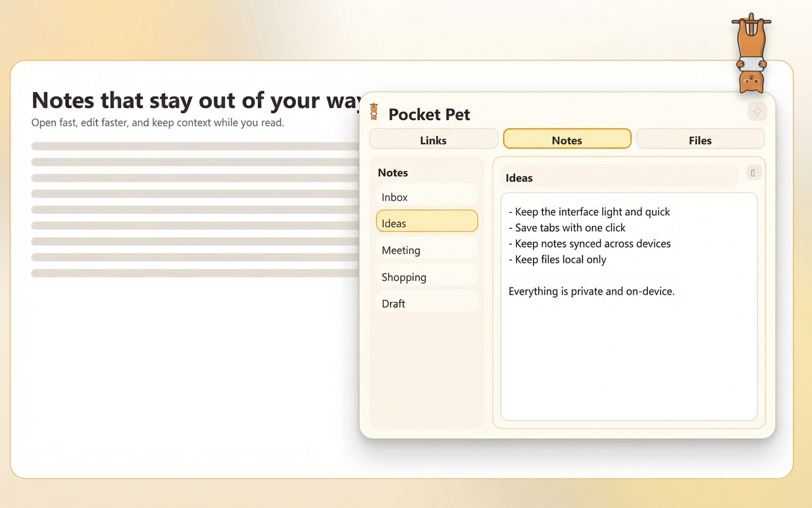Image resolution: width=812 pixels, height=508 pixels.
Task: Click the Pocket Pet hamster logo icon
Action: tap(374, 110)
